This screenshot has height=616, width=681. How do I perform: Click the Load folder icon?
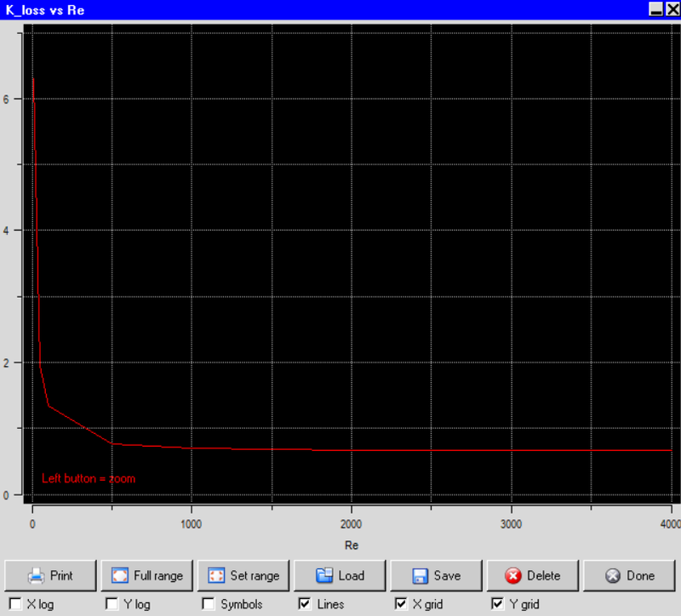pos(324,576)
